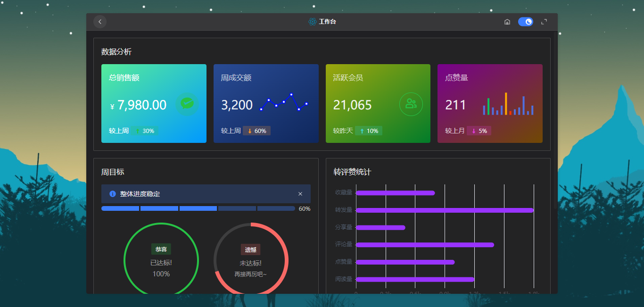Screen dimensions: 644x307
Task: Click the 点赞量 mini bar chart
Action: [508, 104]
